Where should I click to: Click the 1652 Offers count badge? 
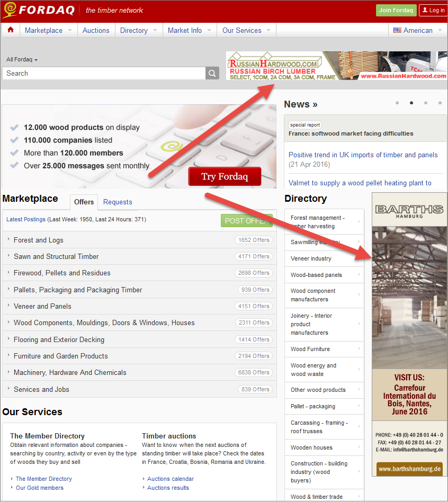[x=254, y=240]
